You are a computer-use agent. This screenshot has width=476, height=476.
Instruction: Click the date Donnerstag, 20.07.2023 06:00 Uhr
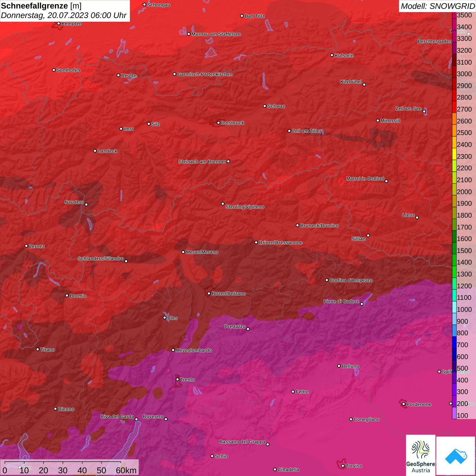point(64,15)
